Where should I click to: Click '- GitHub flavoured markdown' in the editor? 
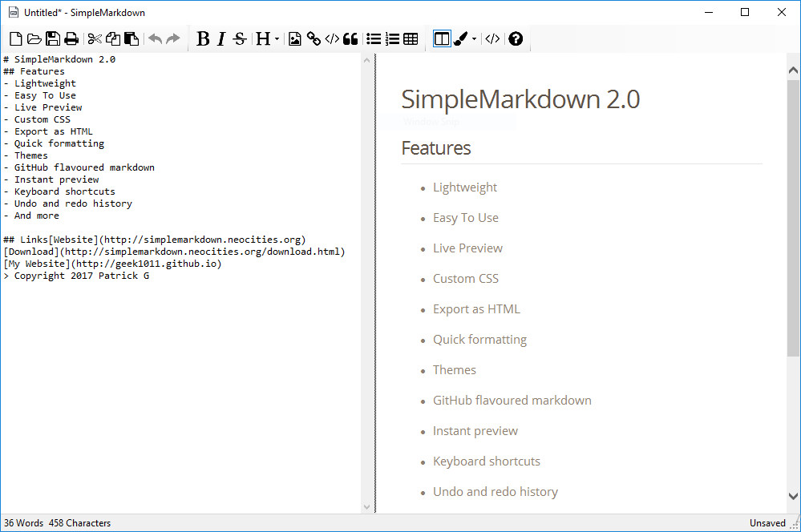coord(79,167)
